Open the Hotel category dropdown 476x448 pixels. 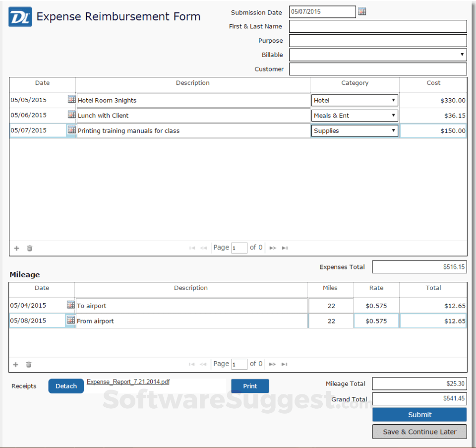(x=393, y=100)
